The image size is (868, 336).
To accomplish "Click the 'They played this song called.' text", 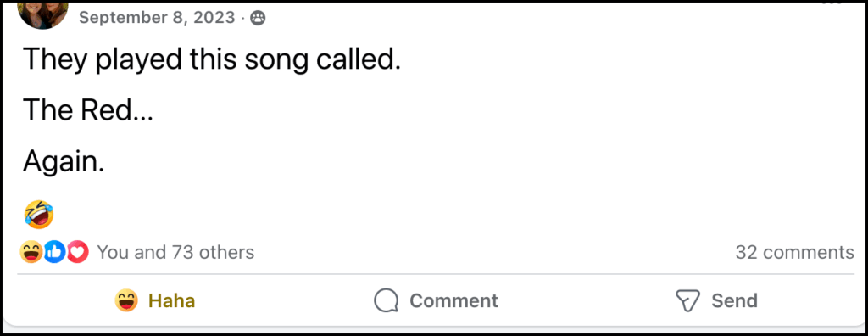I will pos(211,60).
